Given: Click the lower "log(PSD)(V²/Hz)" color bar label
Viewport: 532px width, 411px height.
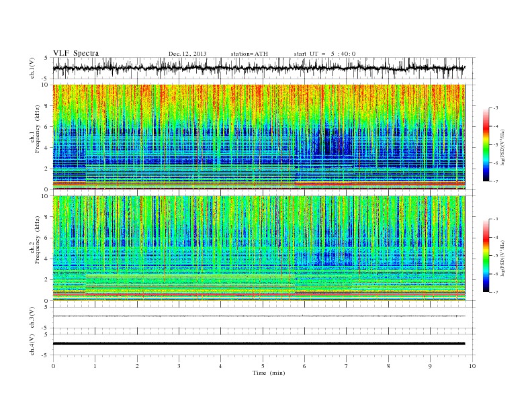Looking at the screenshot, I should [x=503, y=258].
